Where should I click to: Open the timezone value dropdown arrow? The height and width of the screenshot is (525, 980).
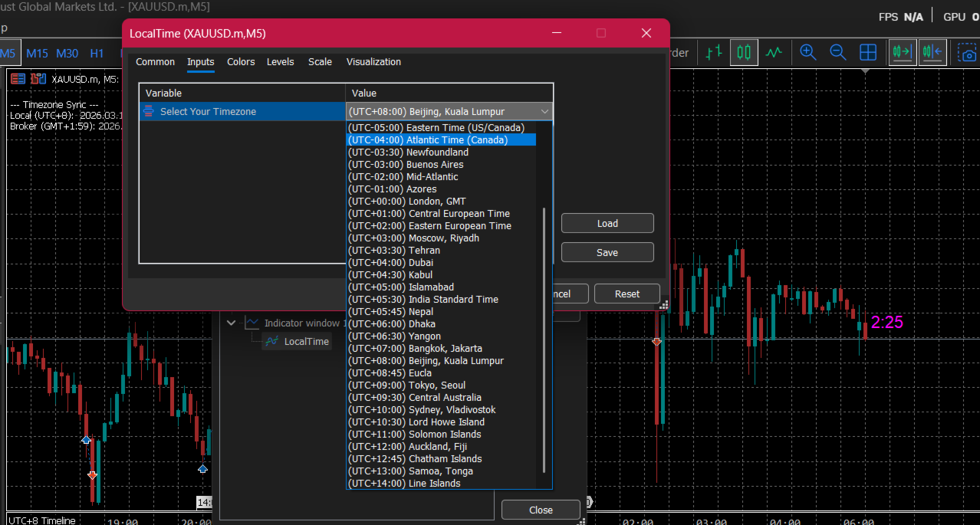(x=544, y=112)
